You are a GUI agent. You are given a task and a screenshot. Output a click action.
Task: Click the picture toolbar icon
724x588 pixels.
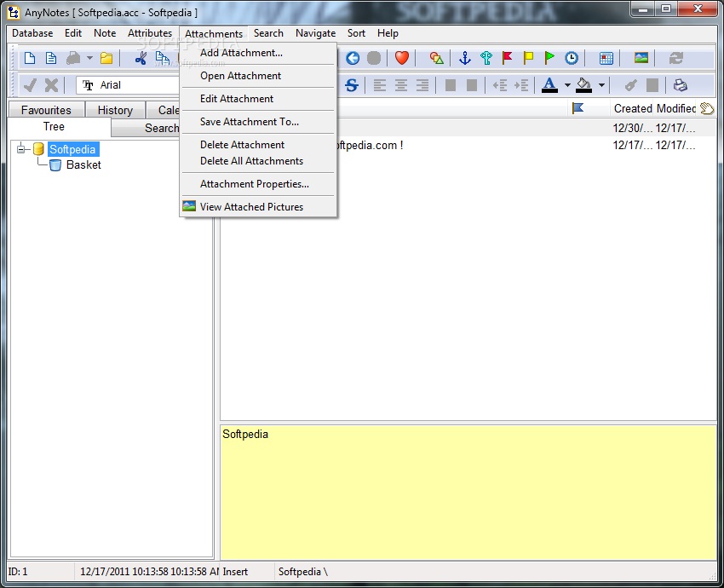point(641,58)
